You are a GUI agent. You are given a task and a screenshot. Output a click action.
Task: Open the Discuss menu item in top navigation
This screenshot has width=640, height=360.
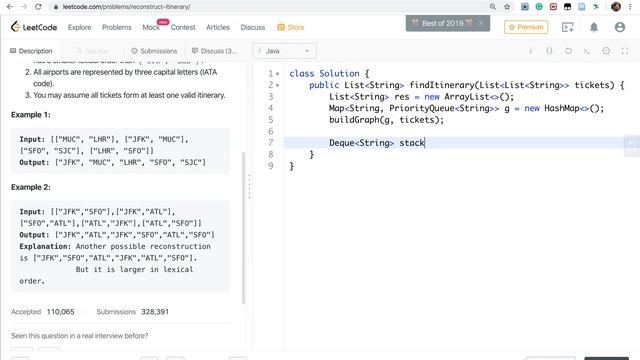[x=253, y=27]
